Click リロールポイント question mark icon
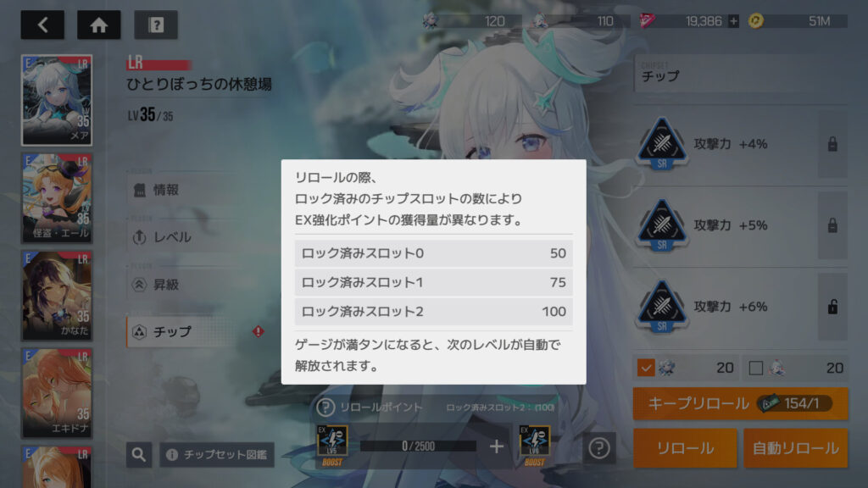 pos(325,408)
